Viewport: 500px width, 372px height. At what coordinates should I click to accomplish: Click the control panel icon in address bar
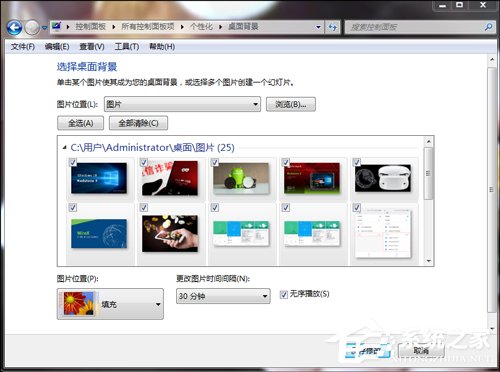coord(57,26)
